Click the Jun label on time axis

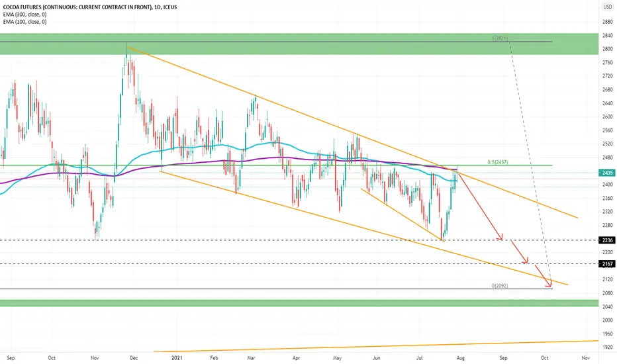[376, 357]
